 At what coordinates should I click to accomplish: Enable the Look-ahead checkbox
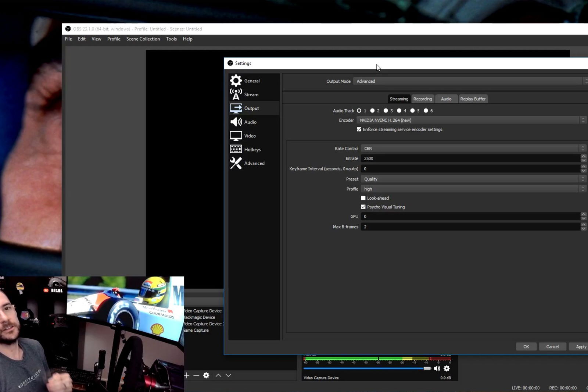[x=363, y=198]
